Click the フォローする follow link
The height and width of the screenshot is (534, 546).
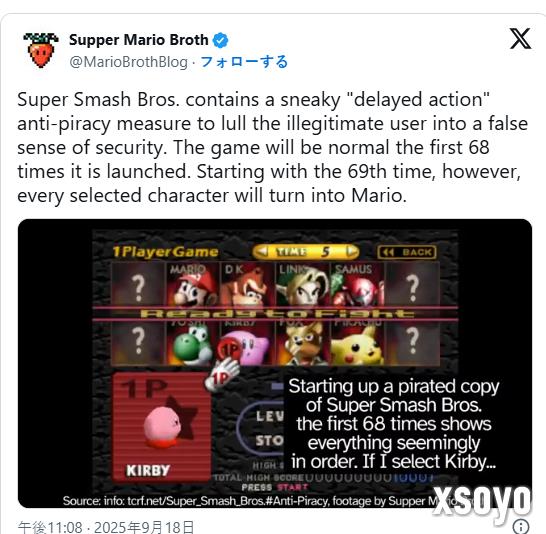click(244, 62)
